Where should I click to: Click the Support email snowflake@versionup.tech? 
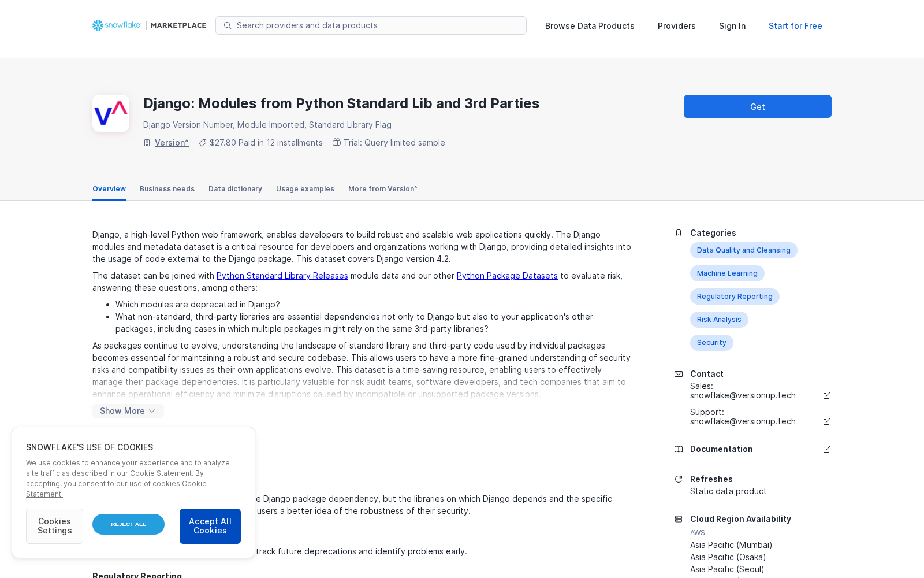(x=743, y=421)
